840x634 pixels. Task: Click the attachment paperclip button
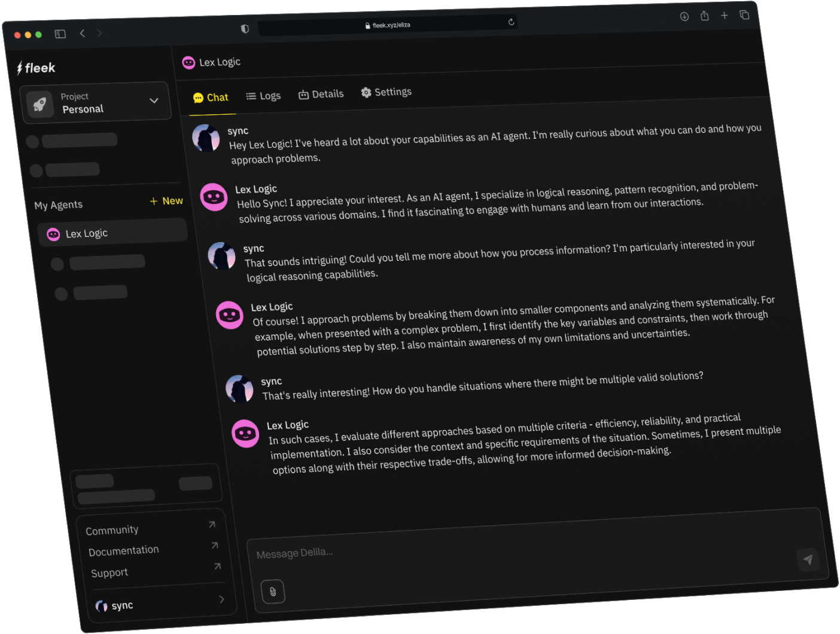273,592
